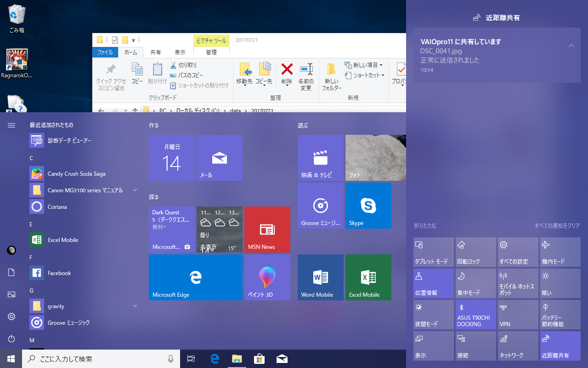The width and height of the screenshot is (588, 368).
Task: Choose パスのコピー in Explorer ribbon
Action: pos(187,75)
